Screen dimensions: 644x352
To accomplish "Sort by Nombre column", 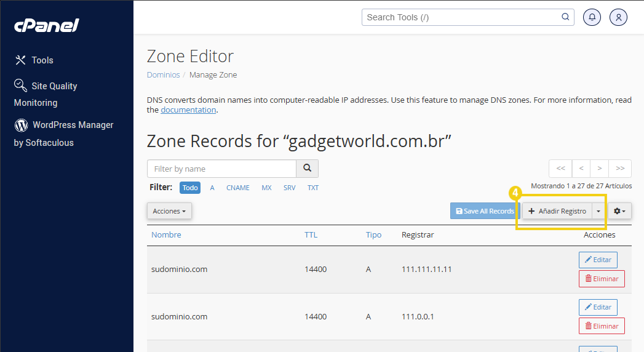I will point(166,234).
